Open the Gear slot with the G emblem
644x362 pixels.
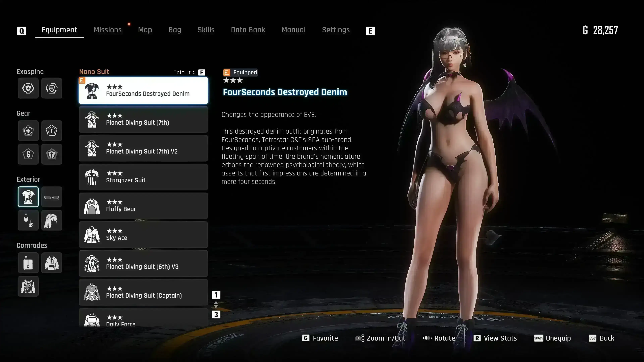coord(28,154)
